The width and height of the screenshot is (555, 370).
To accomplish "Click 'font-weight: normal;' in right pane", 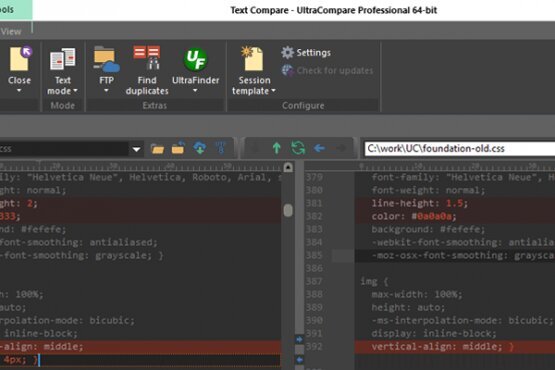I will click(428, 190).
